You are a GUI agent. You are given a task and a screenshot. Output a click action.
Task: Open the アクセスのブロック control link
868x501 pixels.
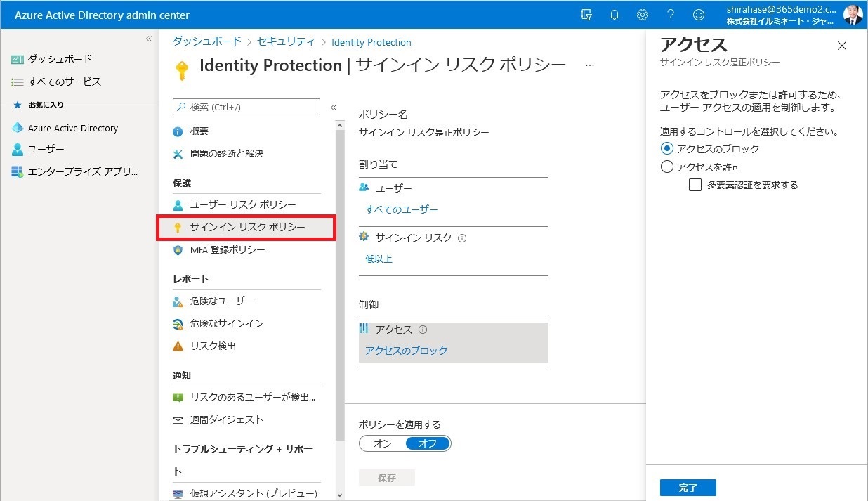(407, 351)
